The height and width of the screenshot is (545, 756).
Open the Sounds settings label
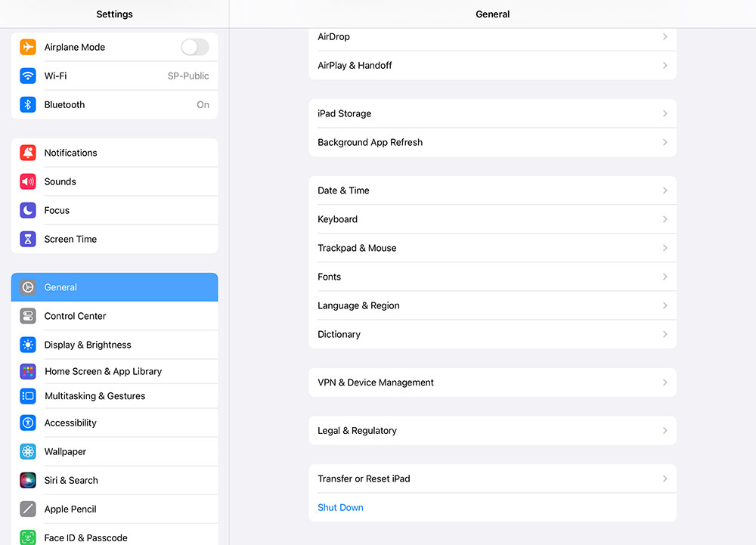click(60, 181)
